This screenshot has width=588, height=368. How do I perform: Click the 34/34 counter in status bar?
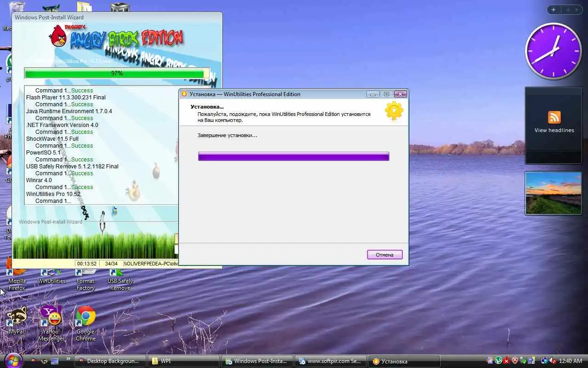(x=112, y=264)
